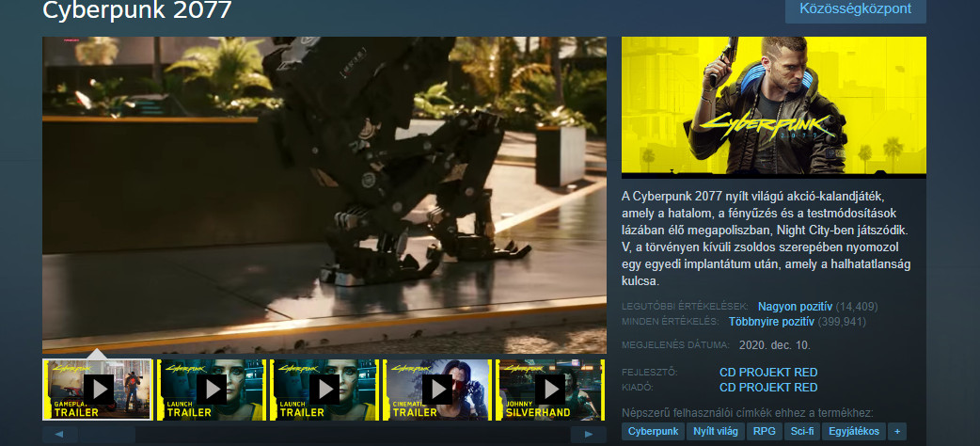Screen dimensions: 980x446
Task: Click the Cyberpunk 2077 yellow header image
Action: click(773, 106)
